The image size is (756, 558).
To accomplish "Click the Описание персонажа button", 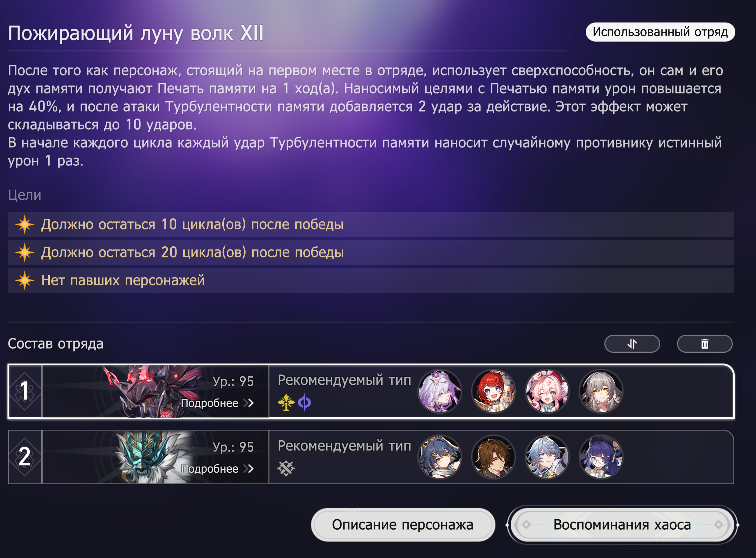I will pyautogui.click(x=403, y=525).
